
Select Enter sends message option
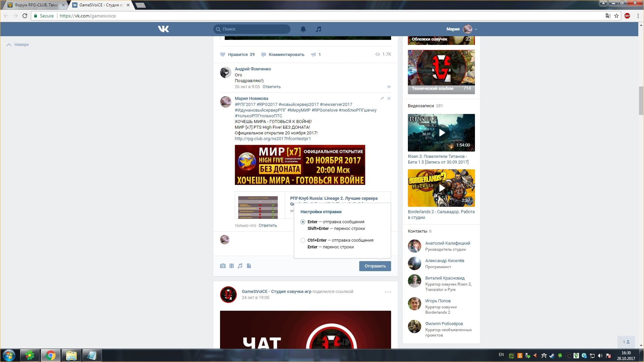click(303, 222)
